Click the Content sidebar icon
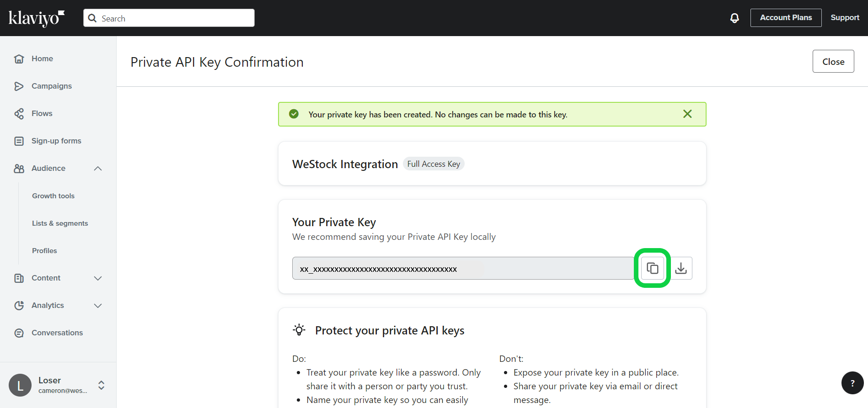 19,278
